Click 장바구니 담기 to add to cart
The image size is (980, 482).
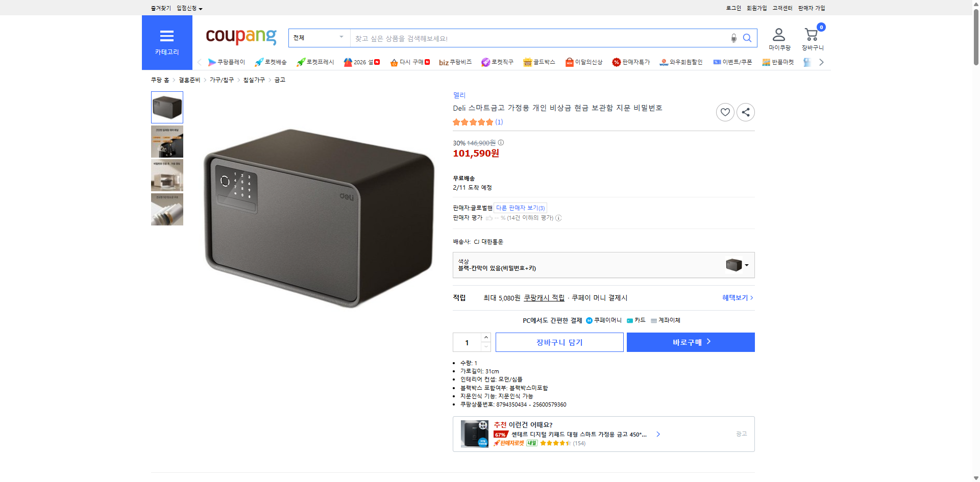(559, 342)
